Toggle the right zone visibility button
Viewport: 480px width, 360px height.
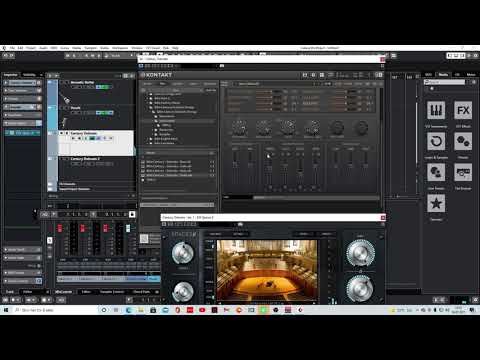(x=462, y=56)
